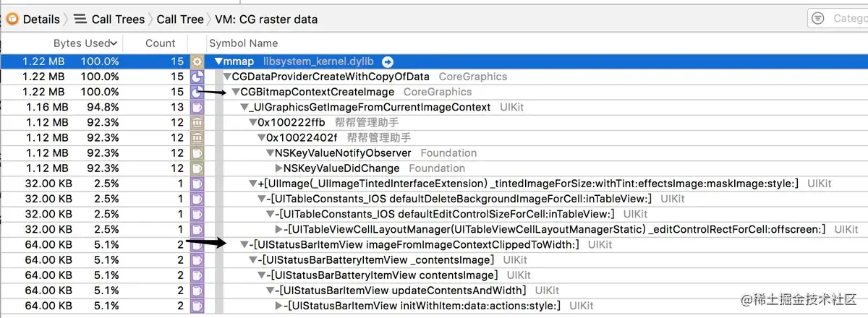Click the filter icon in category field
This screenshot has height=318, width=868.
coord(818,19)
